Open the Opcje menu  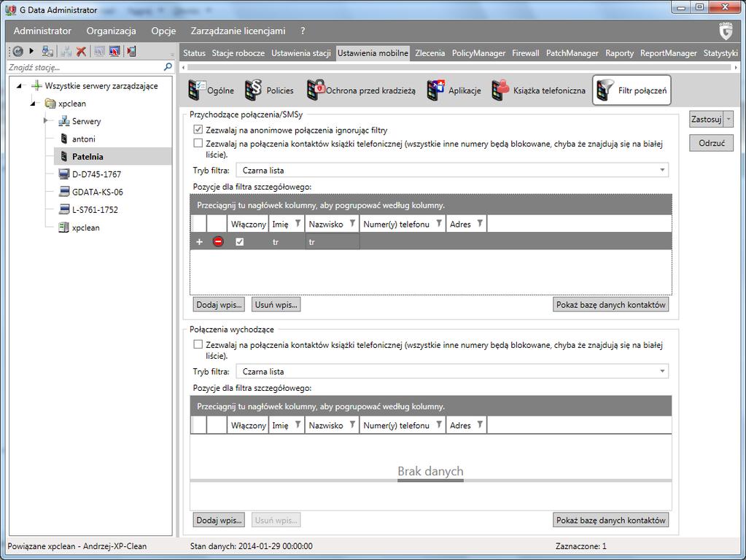[x=163, y=31]
